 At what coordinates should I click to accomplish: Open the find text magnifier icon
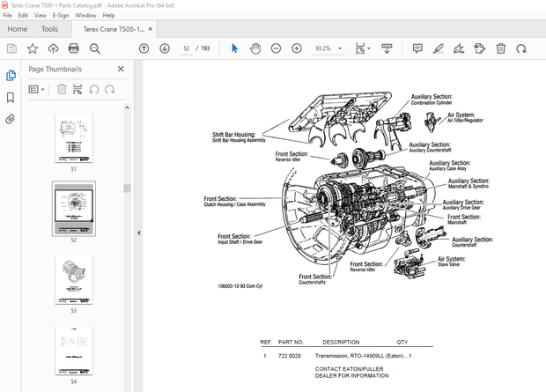[95, 48]
